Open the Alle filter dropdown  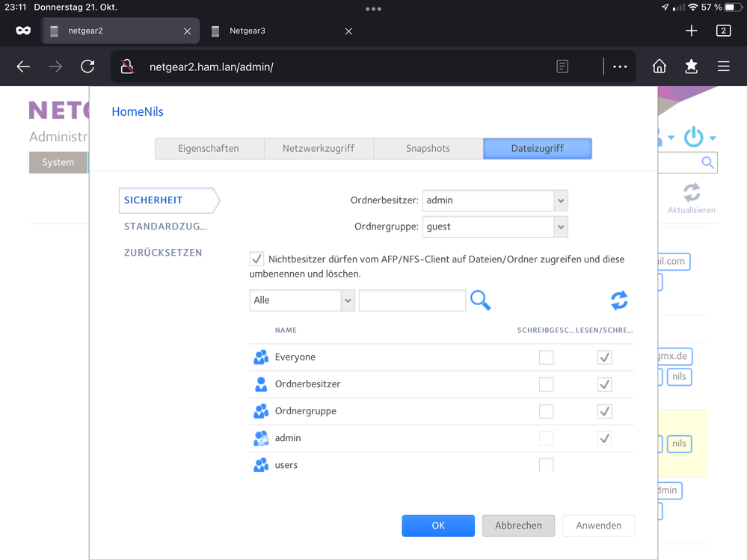click(x=347, y=300)
